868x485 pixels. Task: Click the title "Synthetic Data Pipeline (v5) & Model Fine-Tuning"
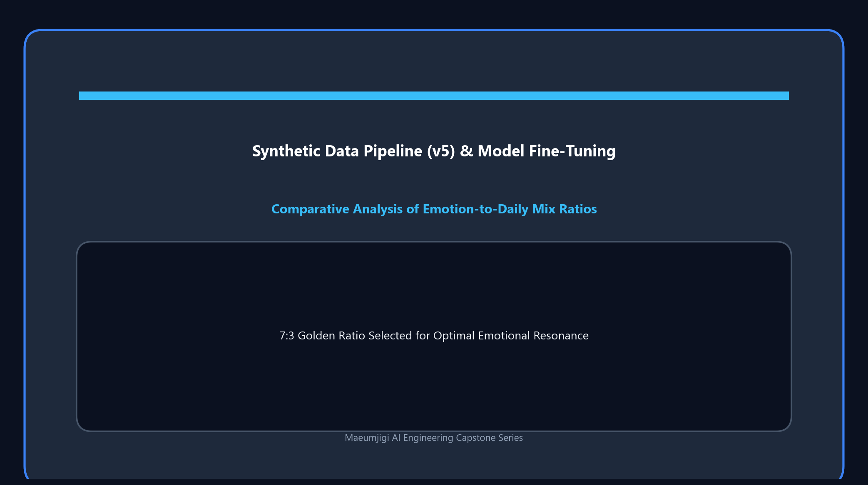pos(434,151)
